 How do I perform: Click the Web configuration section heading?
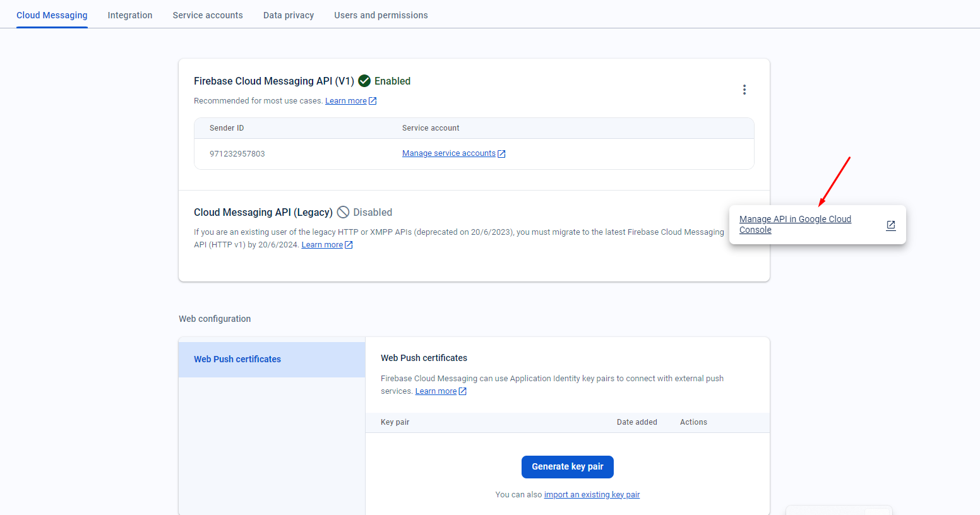point(215,319)
